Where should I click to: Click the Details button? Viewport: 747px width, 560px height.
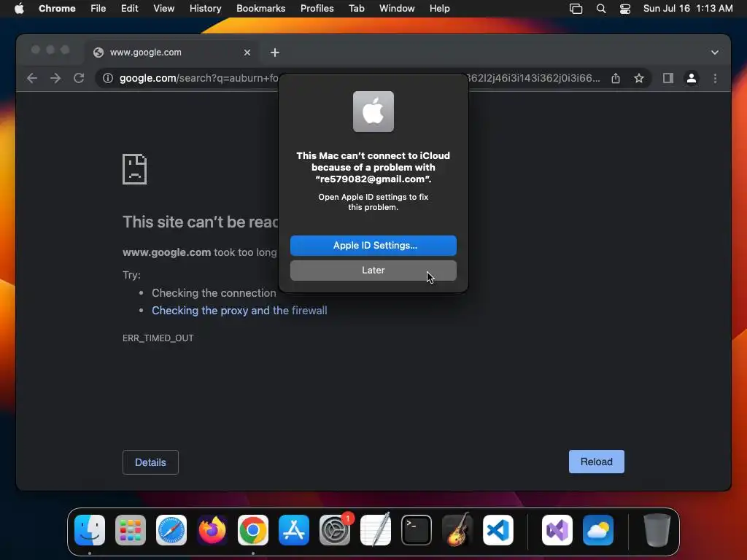(x=150, y=462)
